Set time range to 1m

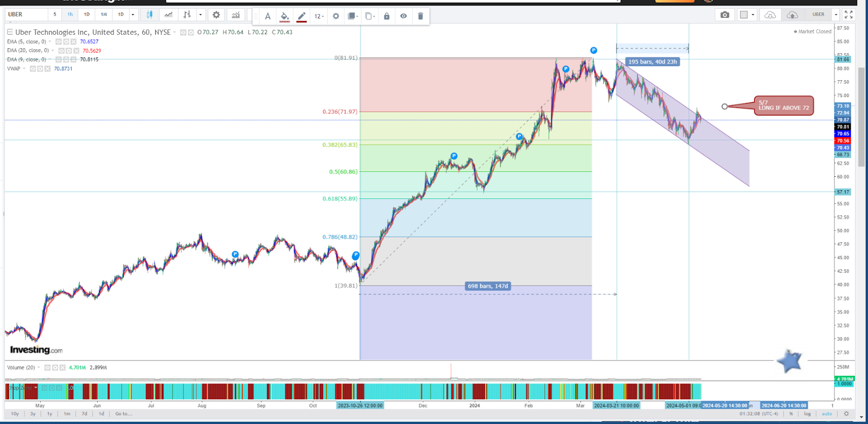(x=67, y=414)
